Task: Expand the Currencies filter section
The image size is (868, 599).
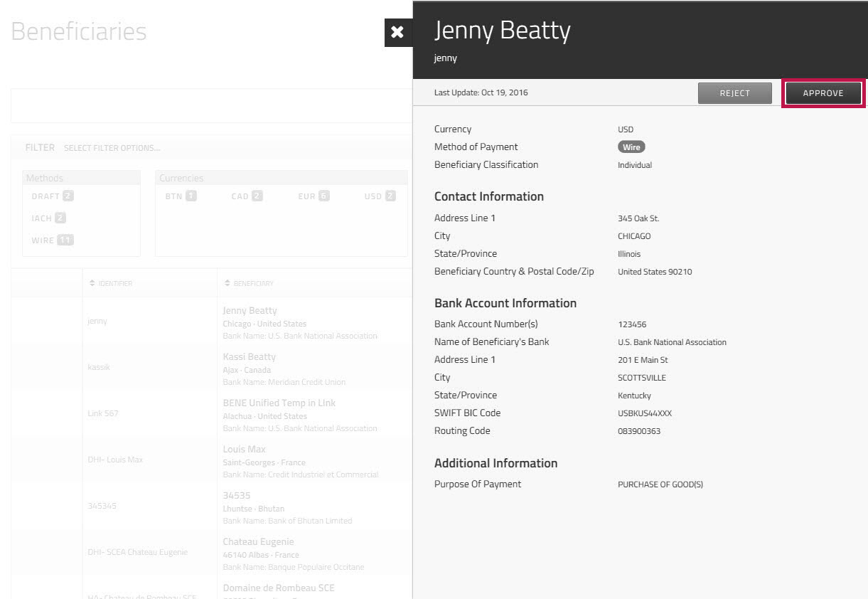Action: tap(181, 177)
